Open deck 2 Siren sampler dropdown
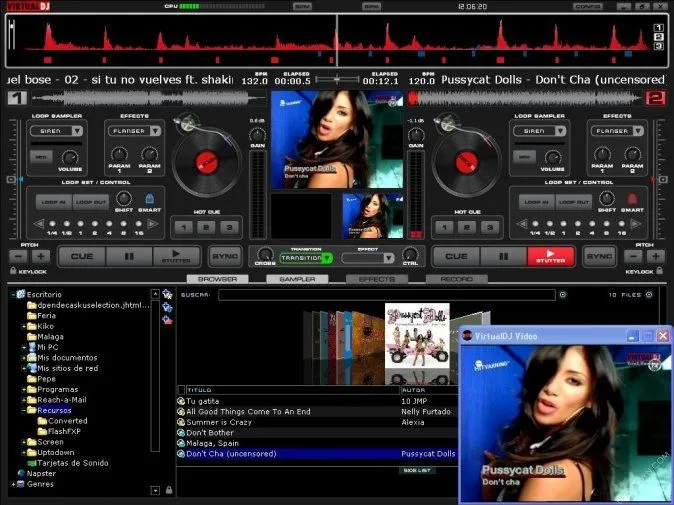674x505 pixels. coord(560,131)
